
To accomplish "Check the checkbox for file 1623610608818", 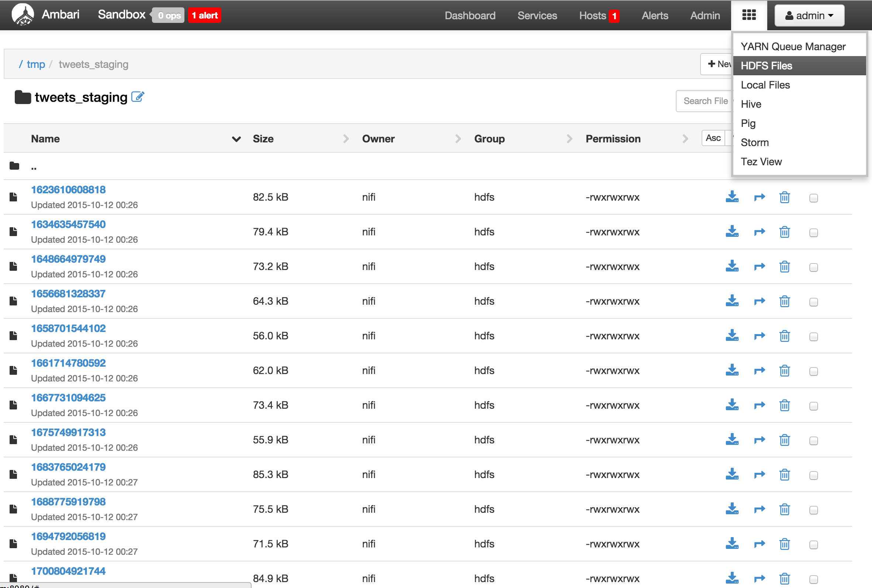I will pos(813,198).
